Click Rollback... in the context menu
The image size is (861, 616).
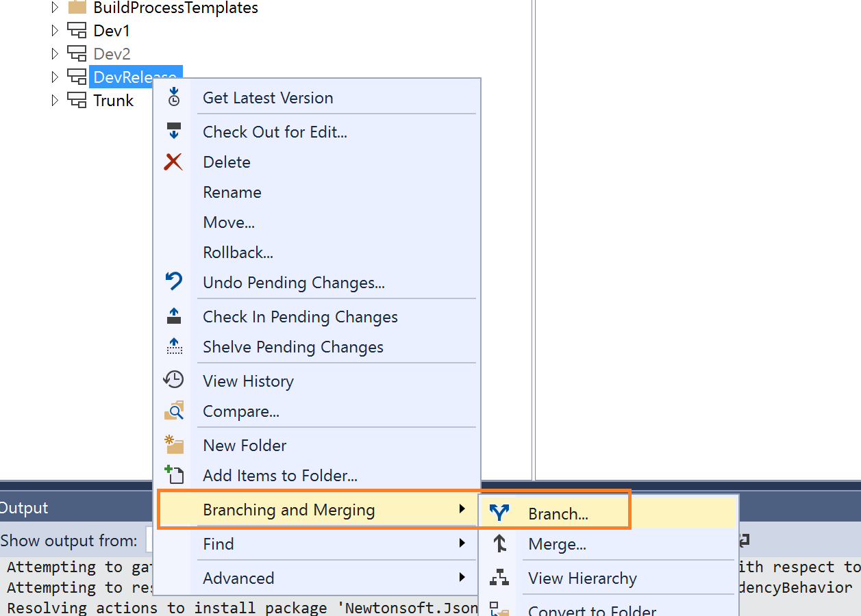point(238,253)
